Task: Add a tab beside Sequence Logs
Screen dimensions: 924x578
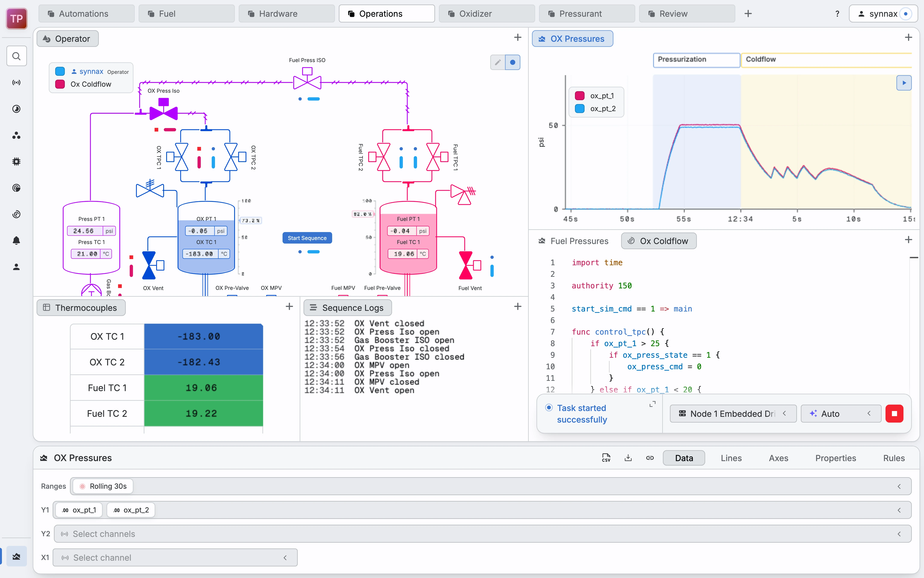Action: pos(518,307)
